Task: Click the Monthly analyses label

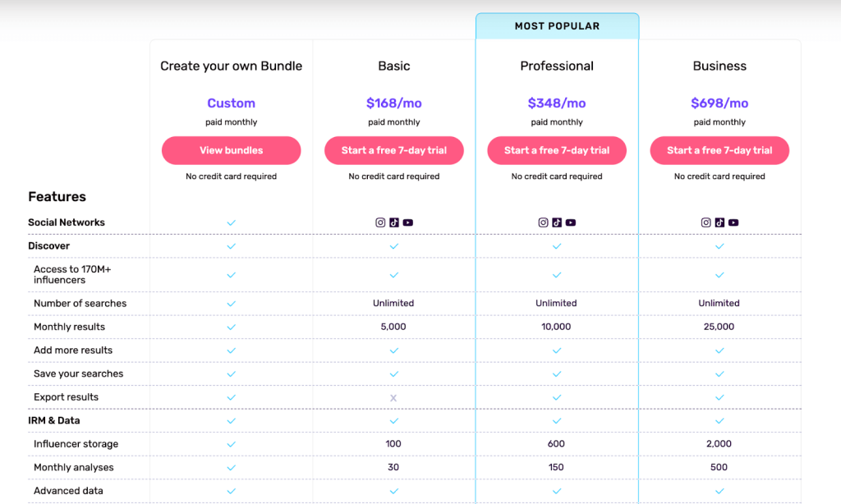Action: click(x=73, y=468)
